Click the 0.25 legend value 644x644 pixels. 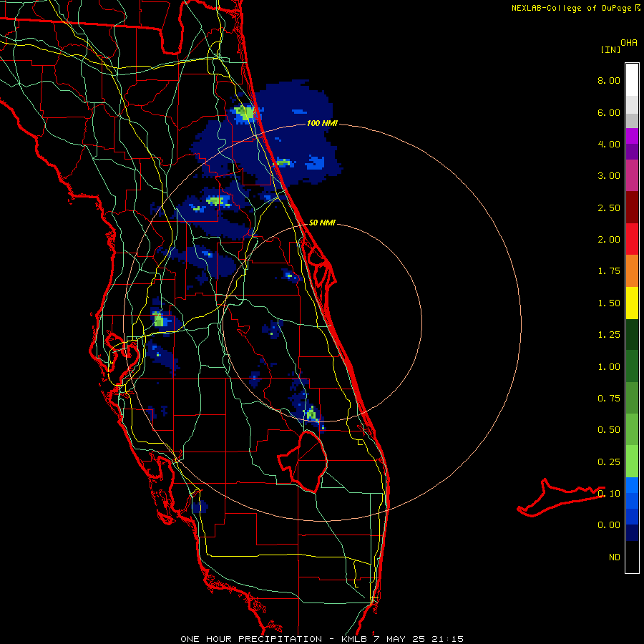pos(609,462)
